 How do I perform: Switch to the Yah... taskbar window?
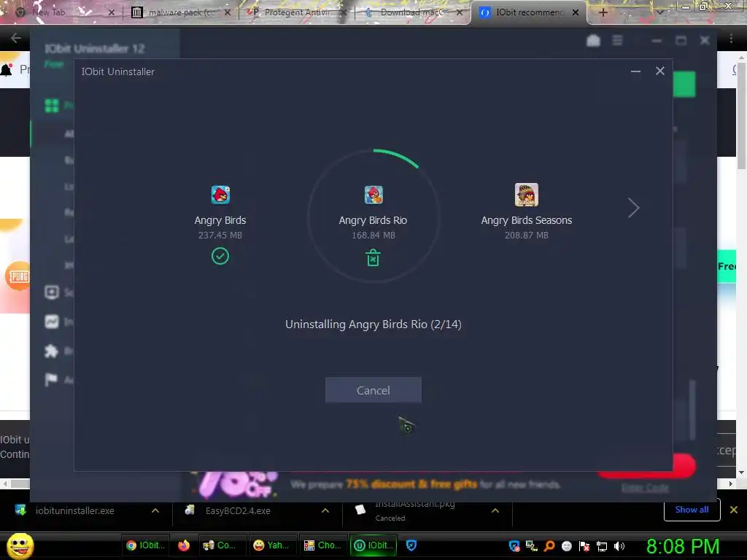274,545
